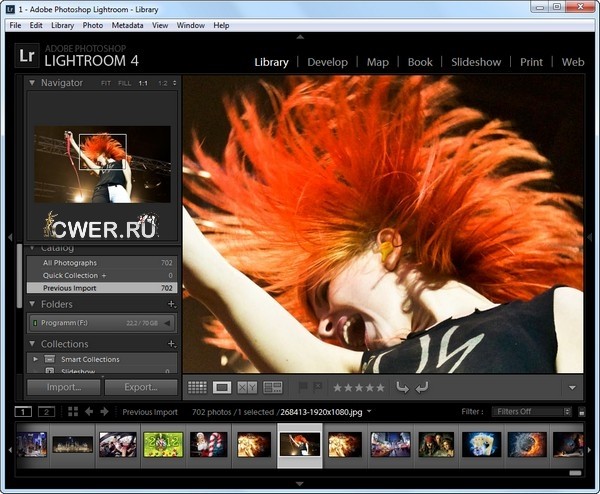This screenshot has height=494, width=600.
Task: Select the Santa candy cane thumbnail
Action: [x=209, y=445]
